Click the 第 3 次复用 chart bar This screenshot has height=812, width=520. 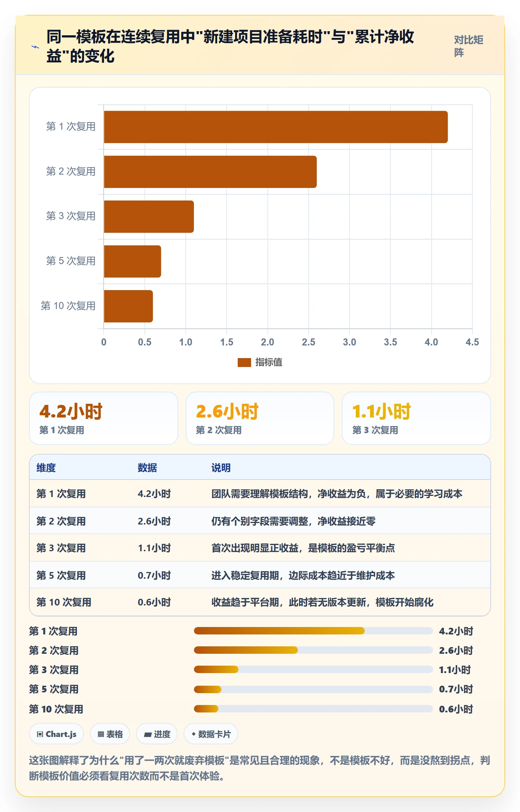pyautogui.click(x=149, y=217)
